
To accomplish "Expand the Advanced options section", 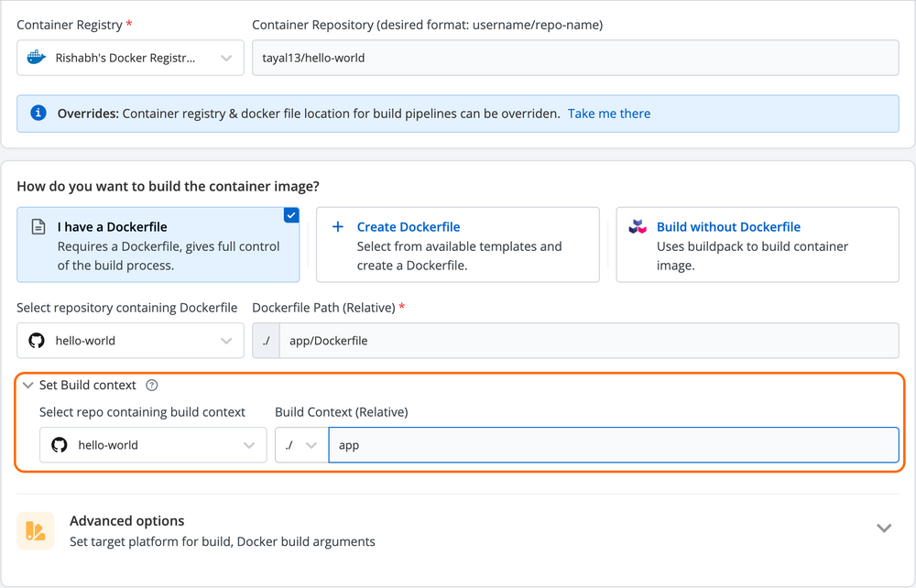I will [884, 528].
